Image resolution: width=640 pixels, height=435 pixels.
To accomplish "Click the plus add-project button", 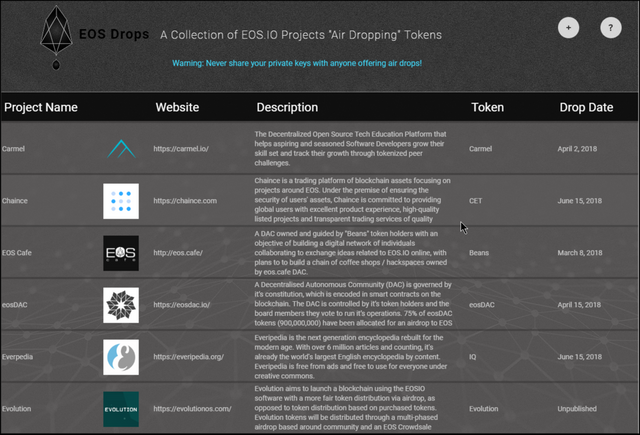I will (568, 28).
